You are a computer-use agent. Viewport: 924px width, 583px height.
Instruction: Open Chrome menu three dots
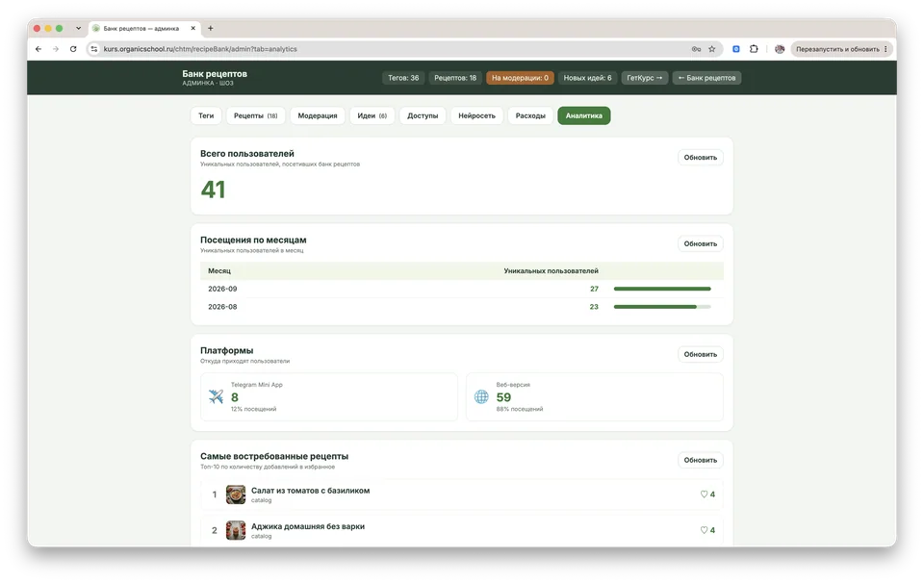click(x=885, y=49)
